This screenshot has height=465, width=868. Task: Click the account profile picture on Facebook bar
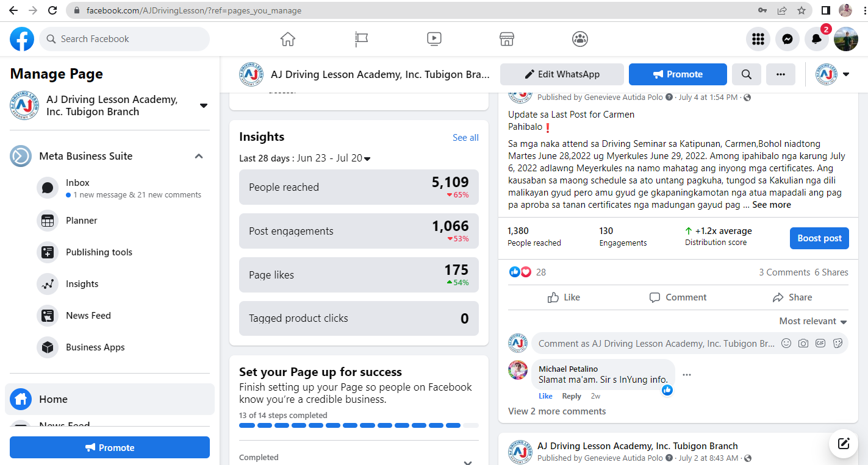coord(846,39)
